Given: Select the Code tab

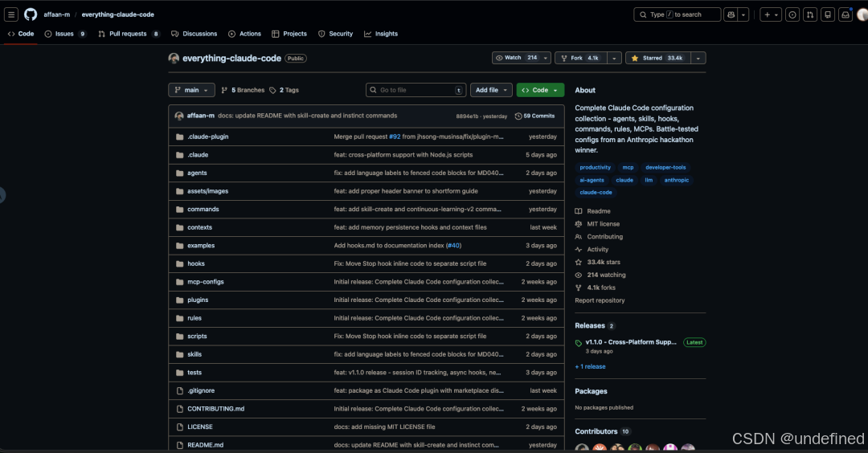Looking at the screenshot, I should tap(20, 34).
